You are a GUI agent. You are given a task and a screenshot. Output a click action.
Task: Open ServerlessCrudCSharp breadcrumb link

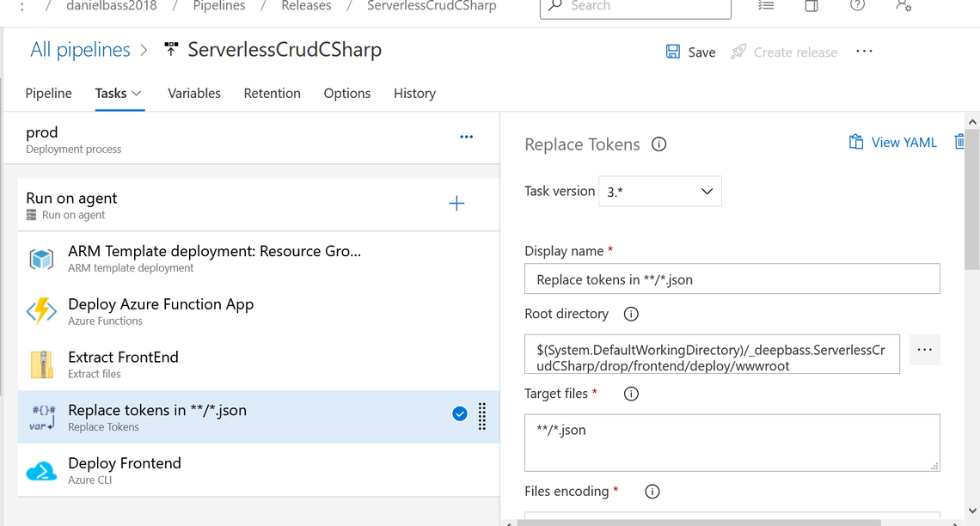point(432,6)
